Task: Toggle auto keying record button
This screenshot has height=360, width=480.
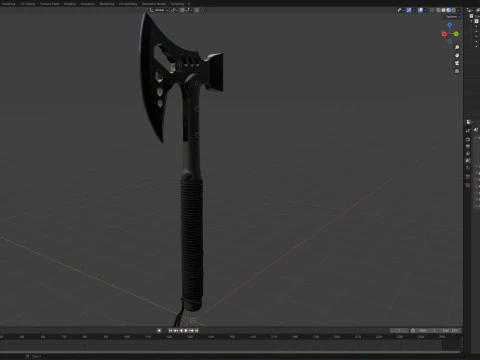Action: [159, 330]
